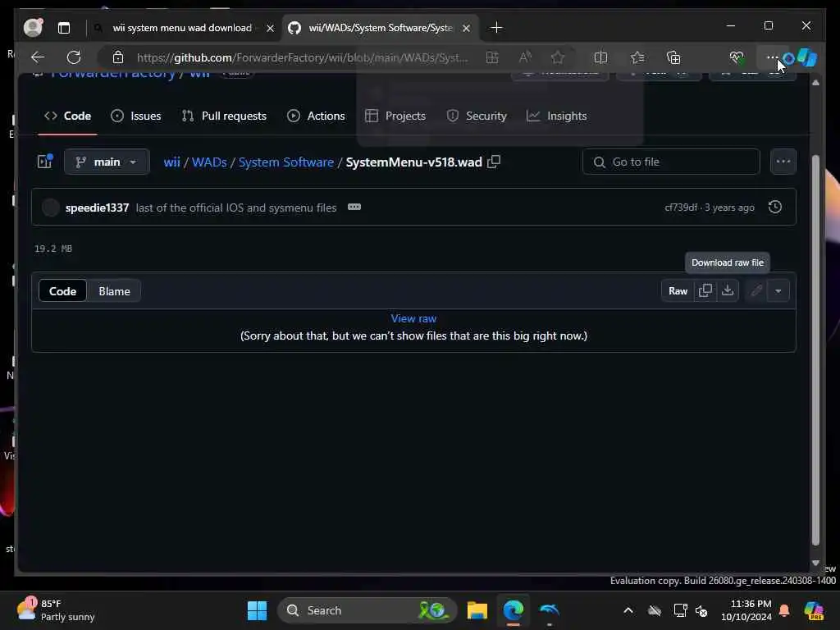Image resolution: width=840 pixels, height=630 pixels.
Task: Click the site info lock icon
Action: coord(118,57)
